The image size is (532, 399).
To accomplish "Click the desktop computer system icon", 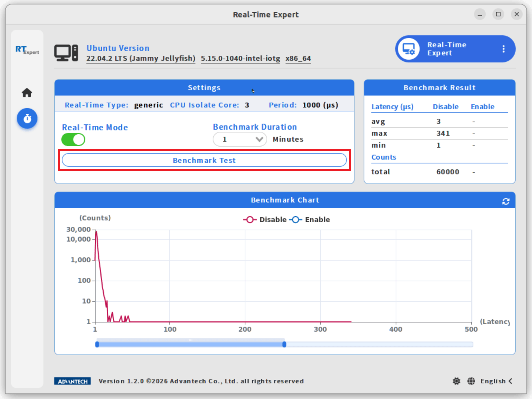I will point(66,53).
